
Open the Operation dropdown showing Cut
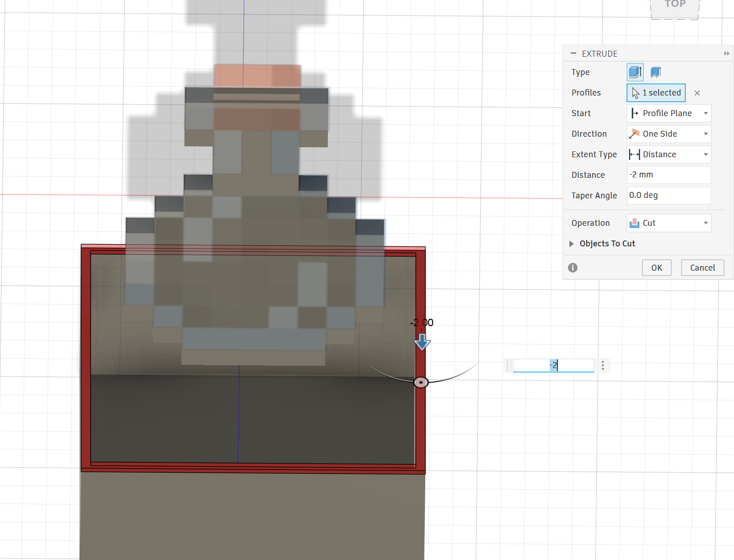pos(669,223)
